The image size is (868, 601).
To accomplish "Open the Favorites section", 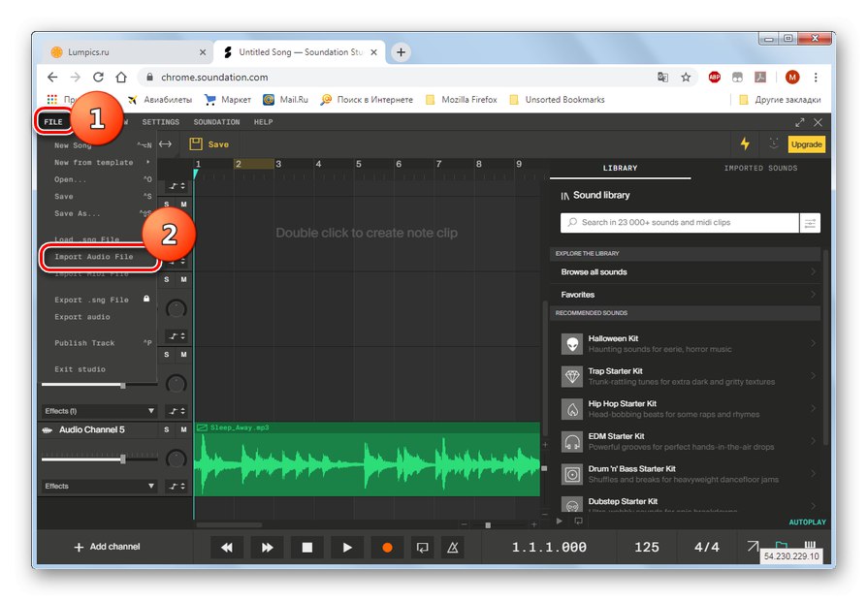I will [x=686, y=295].
